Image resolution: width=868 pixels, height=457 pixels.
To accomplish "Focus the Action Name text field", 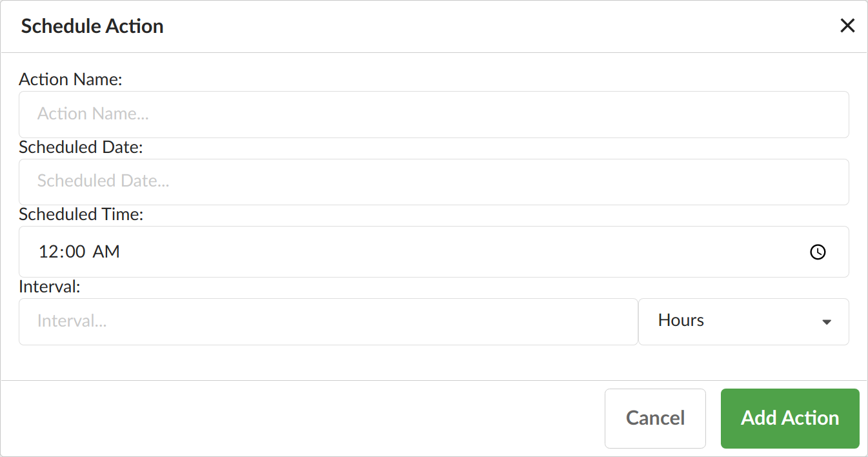I will [433, 114].
